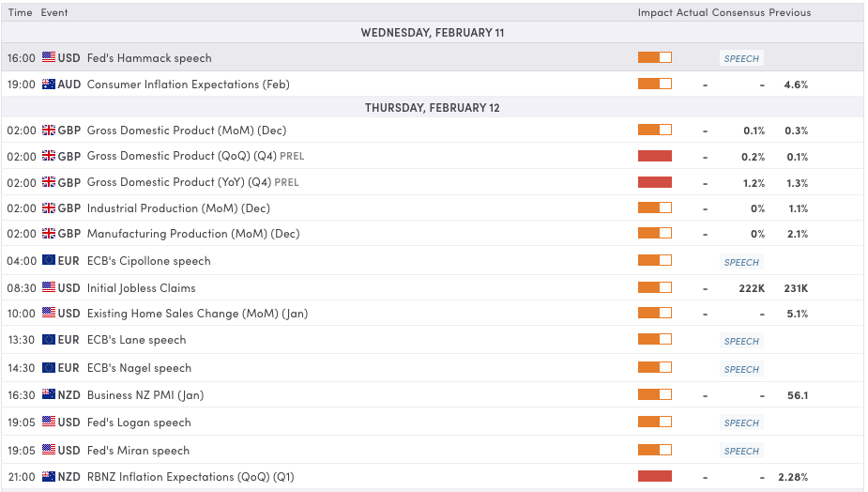Click the SPEECH badge for Fed's Hammack speech
The width and height of the screenshot is (868, 492).
tap(741, 58)
